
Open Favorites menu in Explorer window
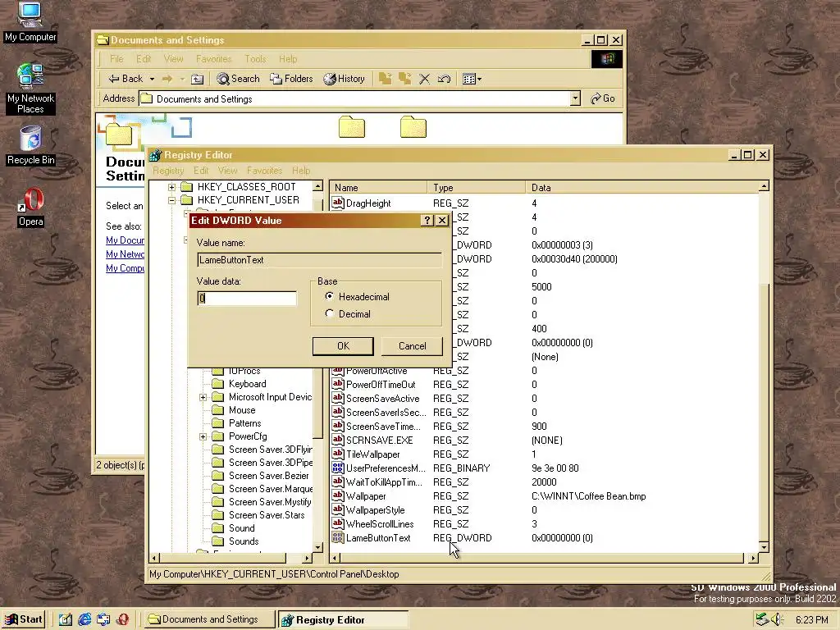point(213,59)
